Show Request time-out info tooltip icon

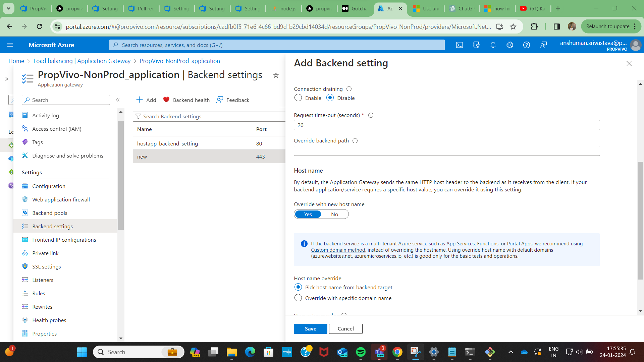371,115
